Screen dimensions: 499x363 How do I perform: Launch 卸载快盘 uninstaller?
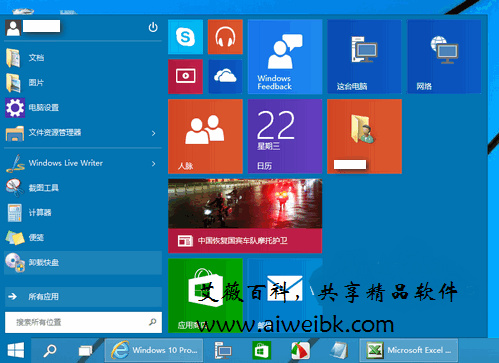pyautogui.click(x=83, y=263)
